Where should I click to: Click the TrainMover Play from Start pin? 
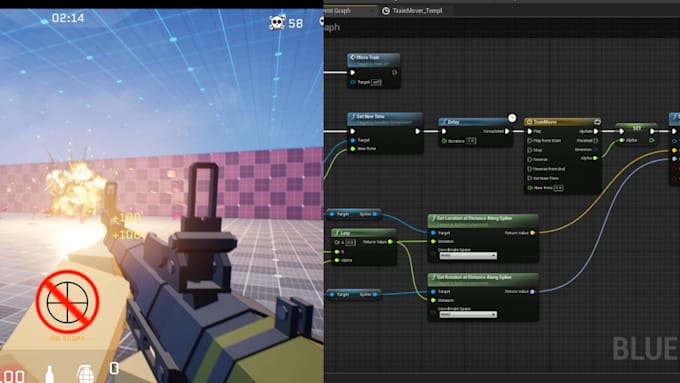pos(530,141)
